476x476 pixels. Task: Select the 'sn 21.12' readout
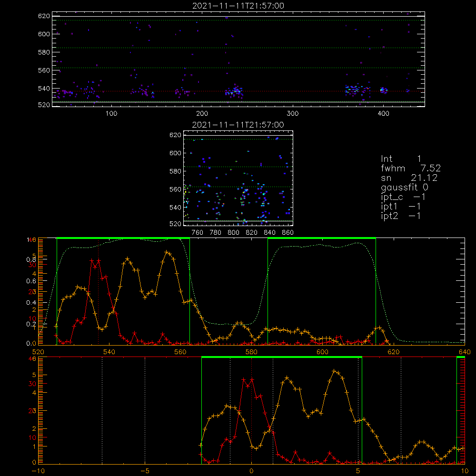coord(409,178)
